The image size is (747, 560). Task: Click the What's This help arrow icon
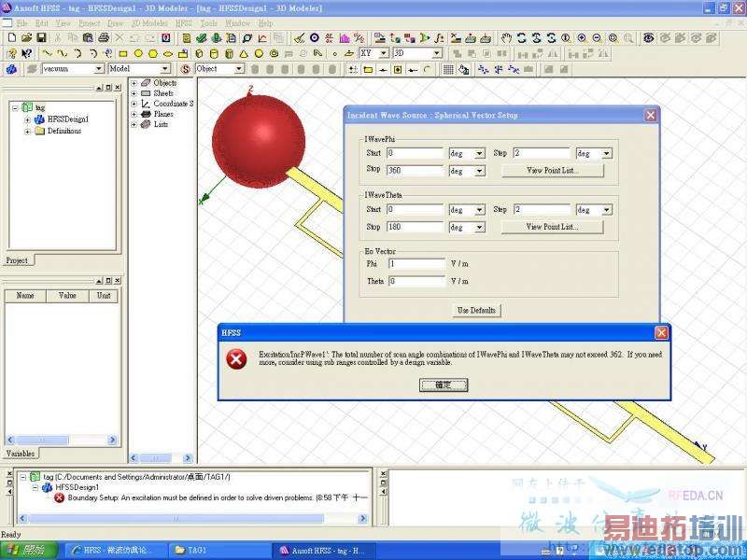click(27, 54)
